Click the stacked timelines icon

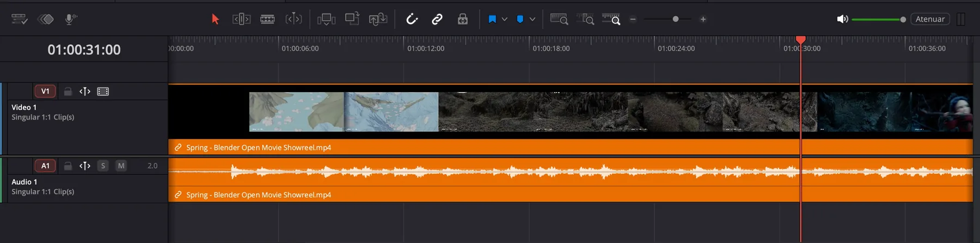click(x=45, y=19)
